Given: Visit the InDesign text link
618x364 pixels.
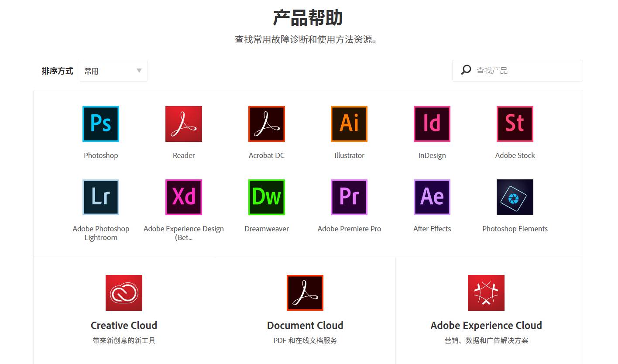Looking at the screenshot, I should point(432,155).
